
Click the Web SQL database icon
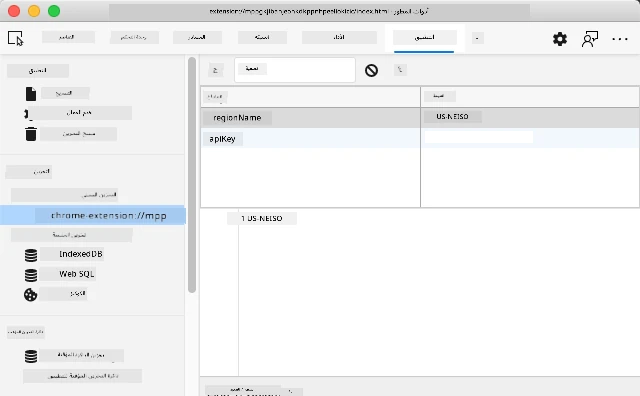(31, 275)
